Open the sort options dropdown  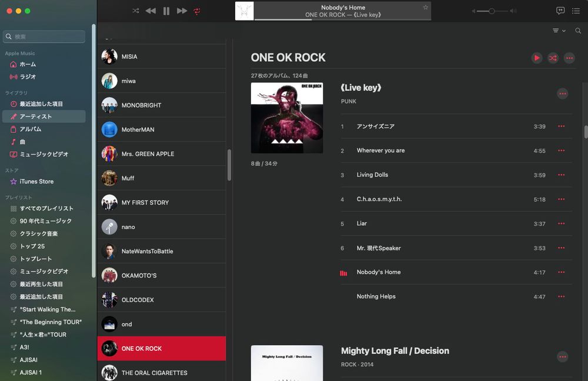click(x=559, y=31)
